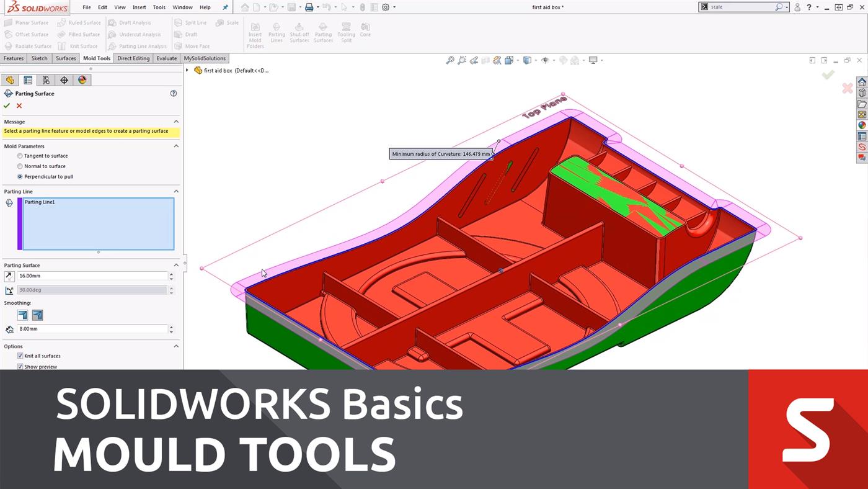The image size is (868, 489).
Task: Cancel Parting Surface with red X
Action: pyautogui.click(x=19, y=105)
